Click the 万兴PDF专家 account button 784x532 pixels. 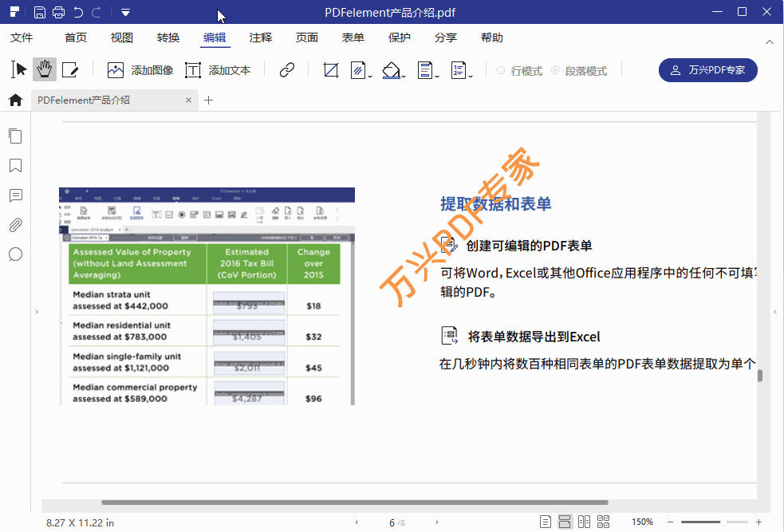click(x=708, y=70)
